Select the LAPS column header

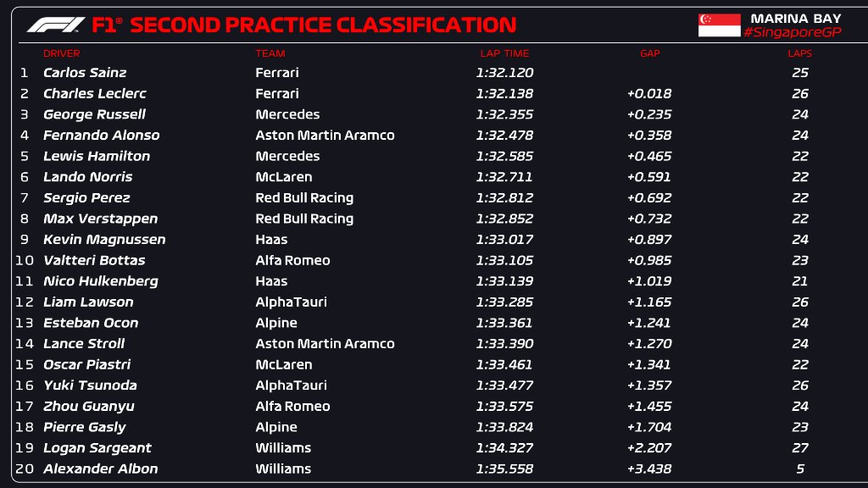(x=799, y=53)
